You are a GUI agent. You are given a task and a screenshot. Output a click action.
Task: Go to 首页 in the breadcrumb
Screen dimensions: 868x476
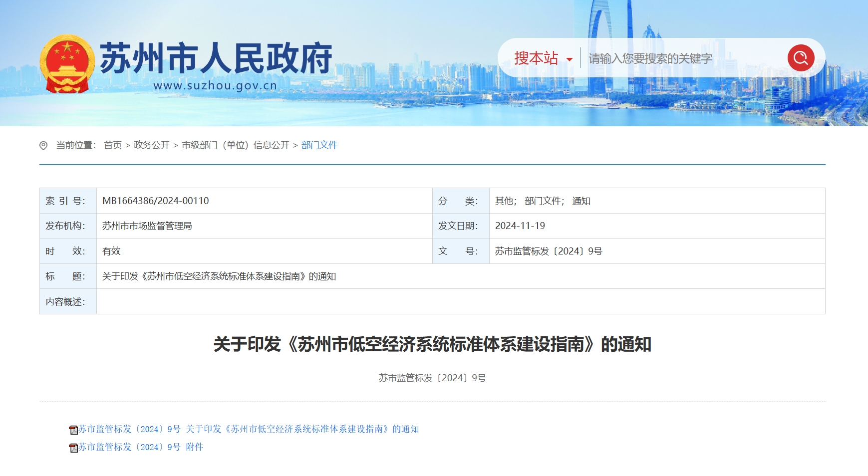pos(113,145)
